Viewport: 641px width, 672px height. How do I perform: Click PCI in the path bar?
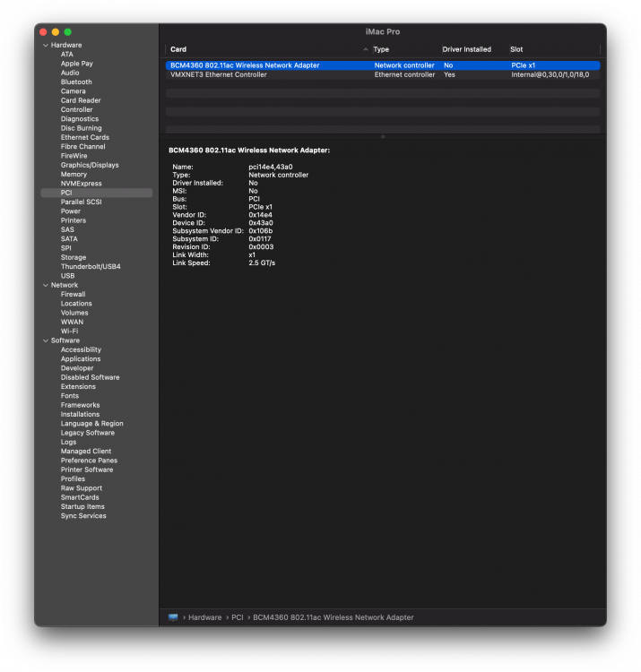(x=237, y=617)
